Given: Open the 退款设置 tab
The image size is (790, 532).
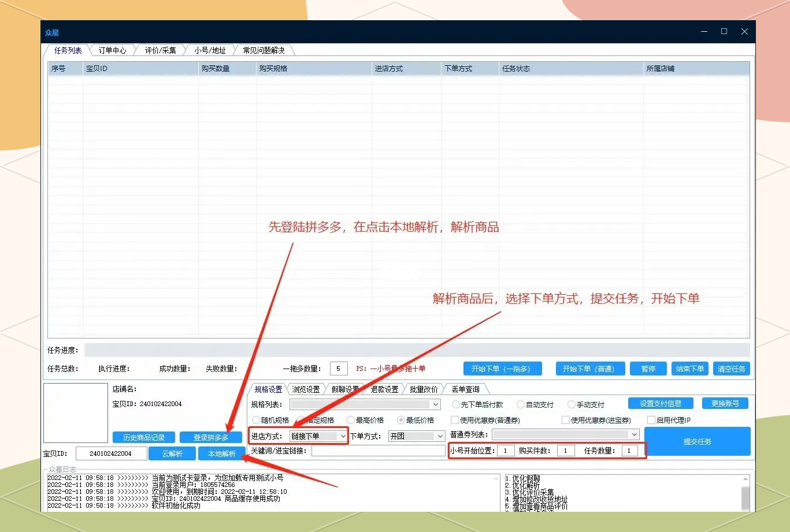Looking at the screenshot, I should click(x=384, y=389).
